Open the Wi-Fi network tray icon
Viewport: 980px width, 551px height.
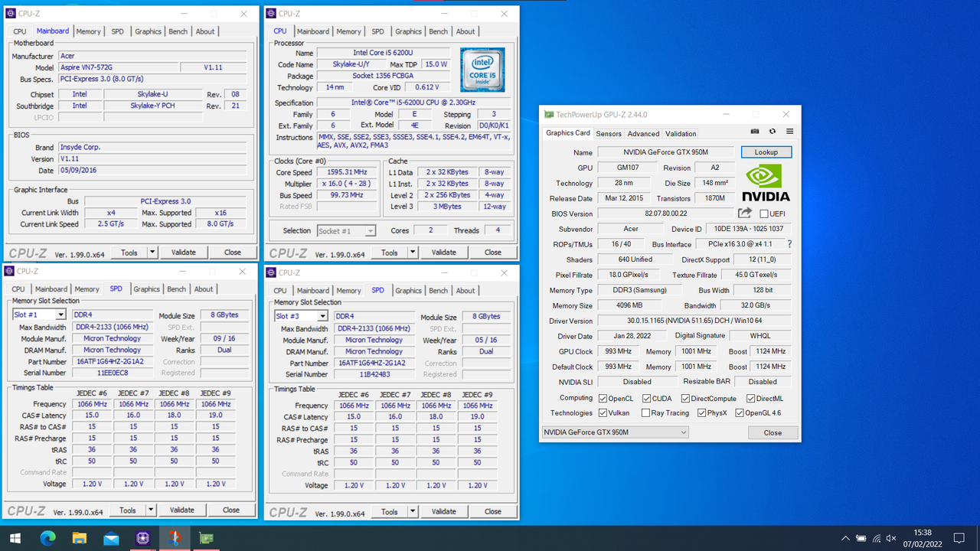pyautogui.click(x=877, y=539)
